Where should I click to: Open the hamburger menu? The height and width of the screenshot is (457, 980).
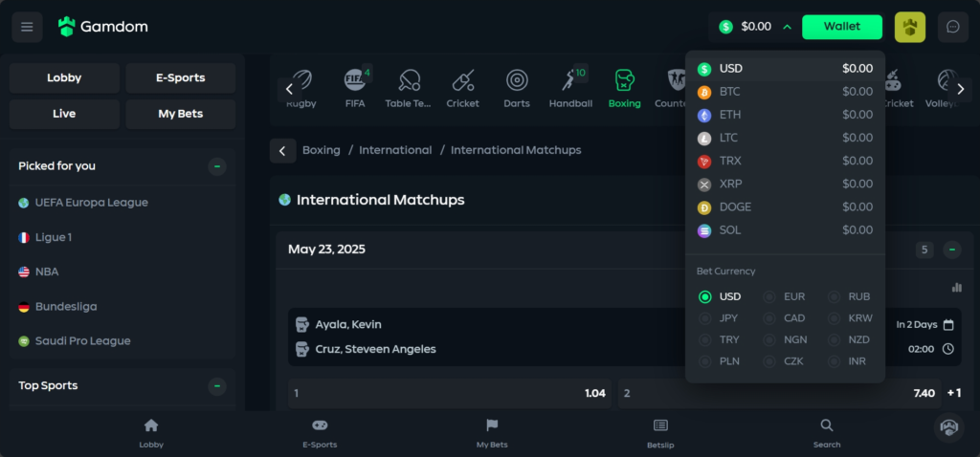pyautogui.click(x=27, y=27)
